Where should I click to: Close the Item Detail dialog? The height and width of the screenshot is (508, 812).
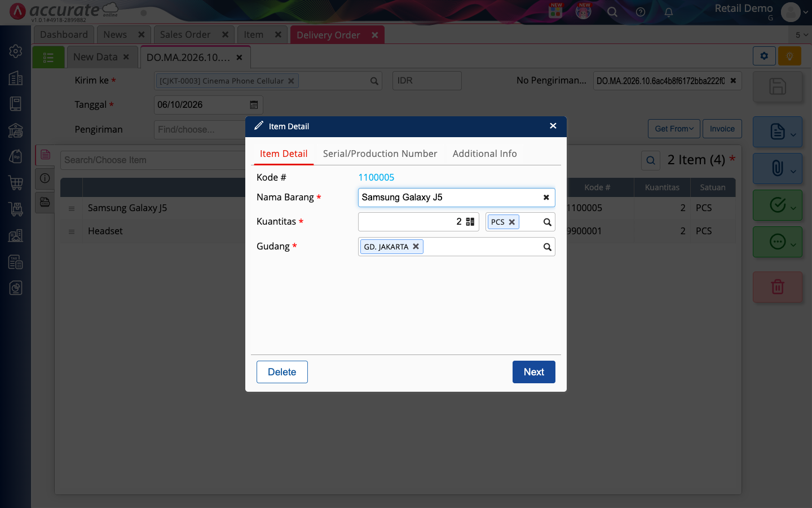pos(553,126)
